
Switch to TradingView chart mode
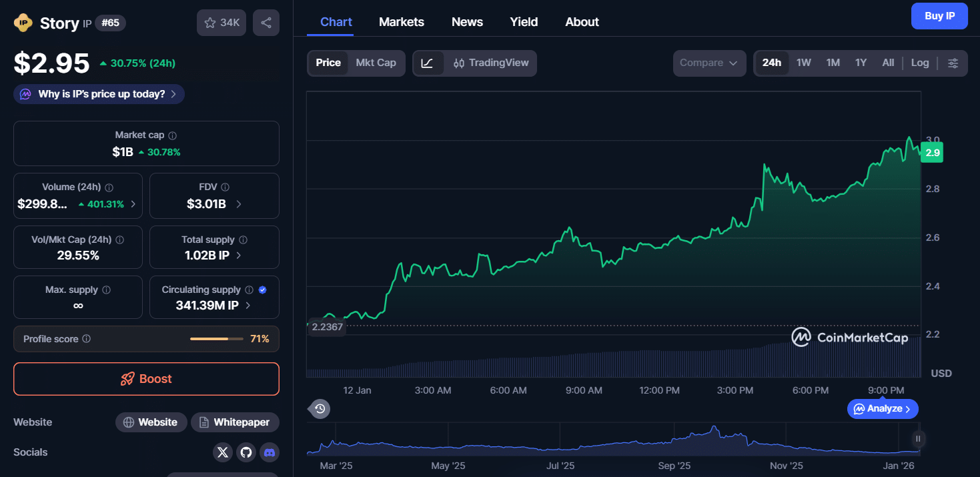click(491, 63)
